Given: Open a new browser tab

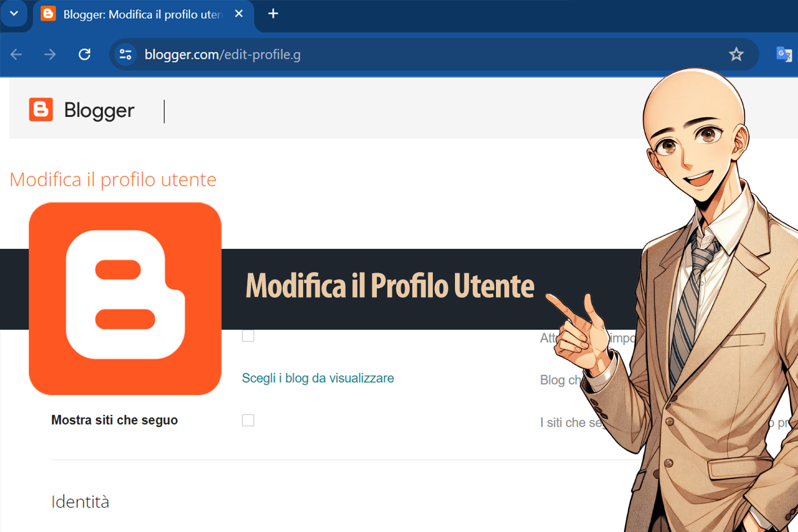Looking at the screenshot, I should tap(273, 14).
